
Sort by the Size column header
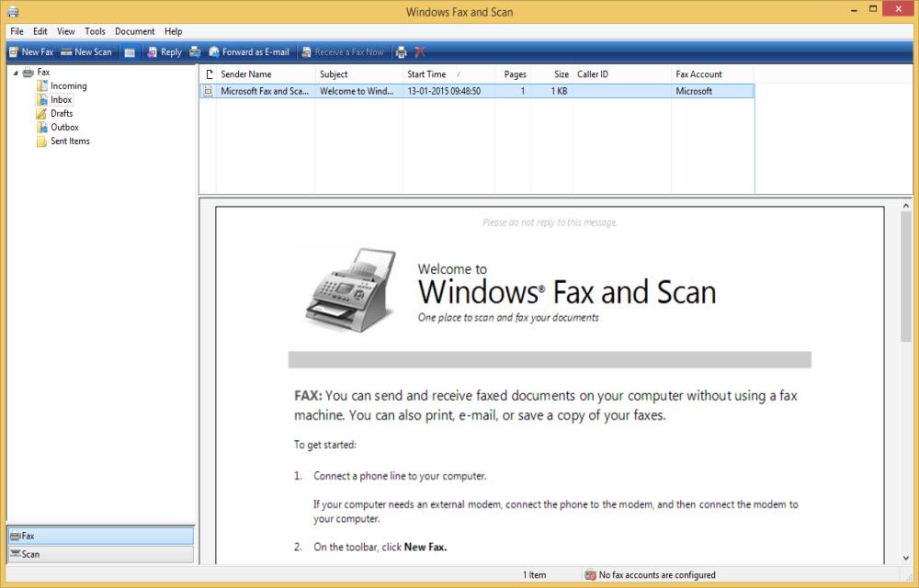[551, 74]
